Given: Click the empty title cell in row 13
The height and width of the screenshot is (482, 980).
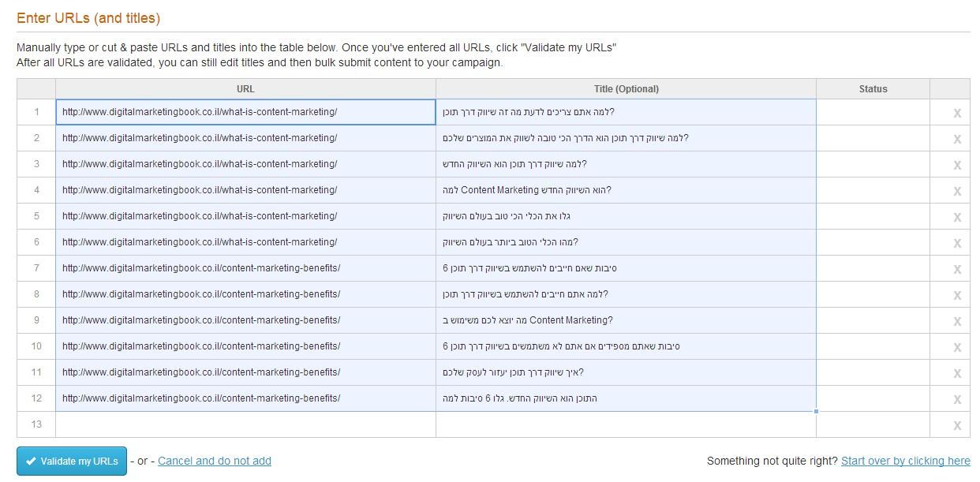Looking at the screenshot, I should tap(627, 424).
